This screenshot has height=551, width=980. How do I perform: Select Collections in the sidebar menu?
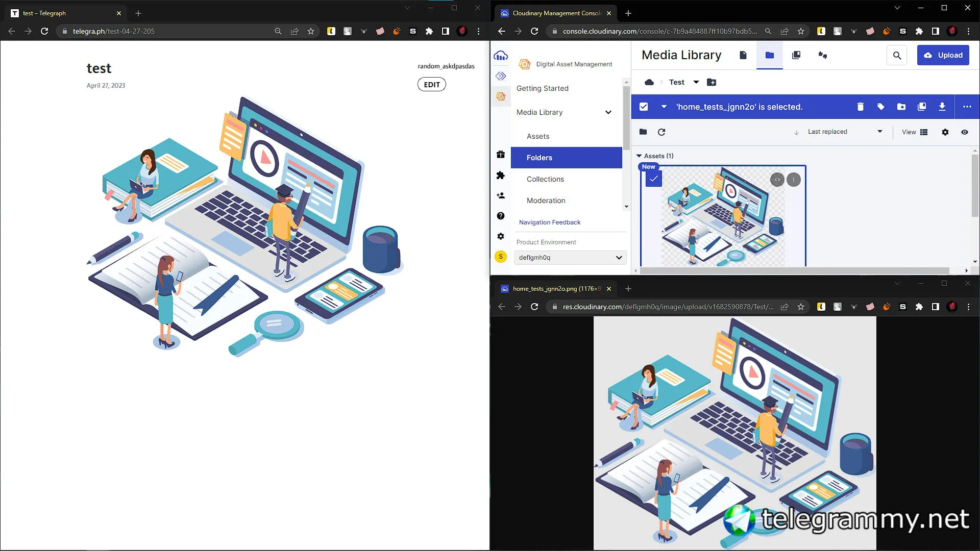(x=545, y=179)
